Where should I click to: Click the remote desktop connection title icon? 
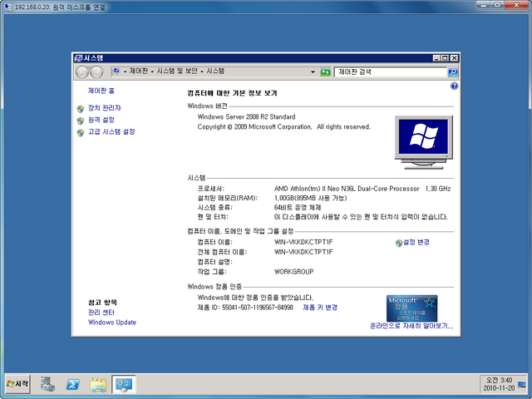click(x=8, y=7)
